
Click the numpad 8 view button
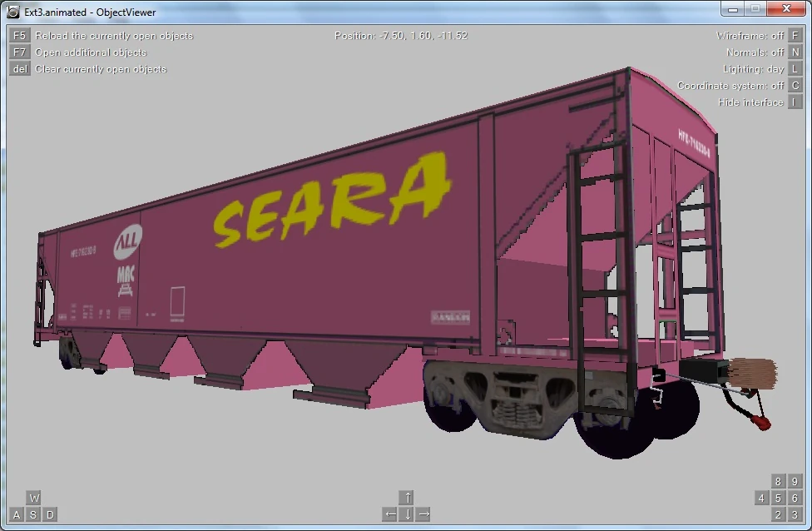[778, 481]
